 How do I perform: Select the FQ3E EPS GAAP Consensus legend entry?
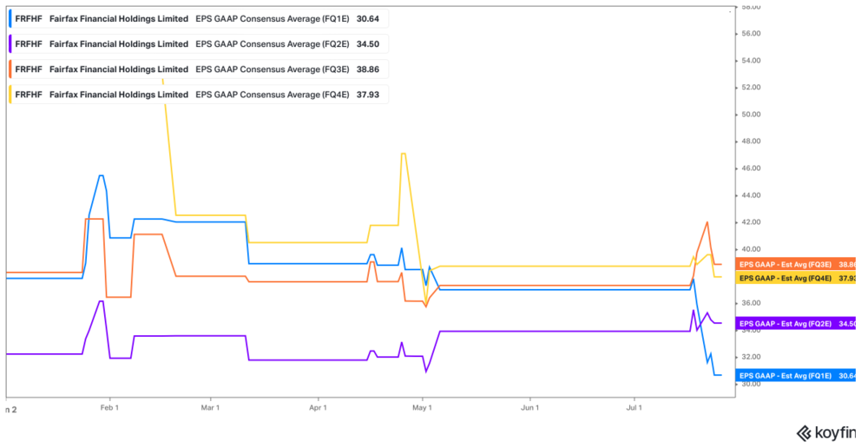(198, 69)
